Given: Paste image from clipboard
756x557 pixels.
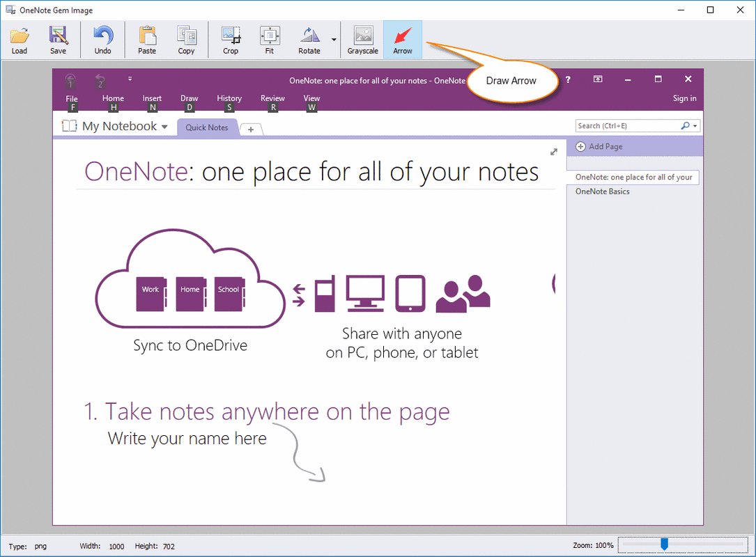Looking at the screenshot, I should coord(147,40).
